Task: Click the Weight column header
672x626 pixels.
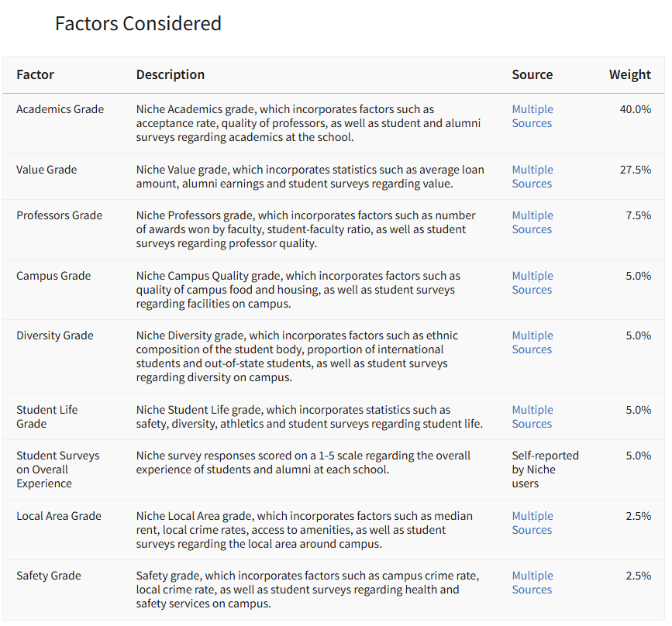Action: 629,74
